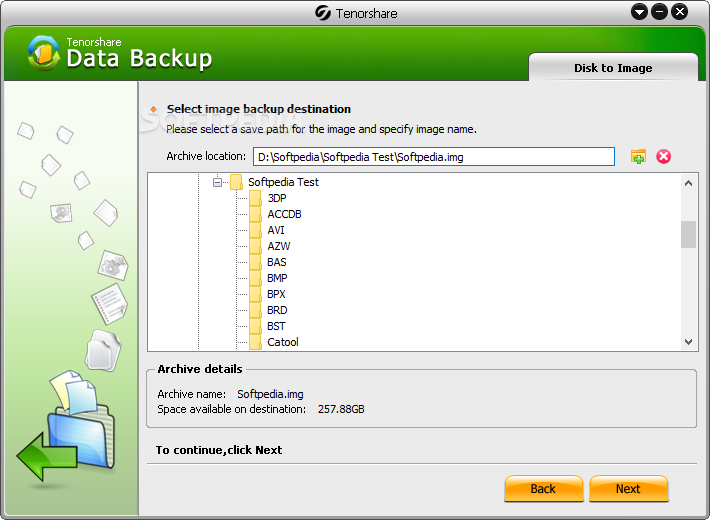This screenshot has width=710, height=520.
Task: Click the folder tree scroll down arrow
Action: coord(688,342)
